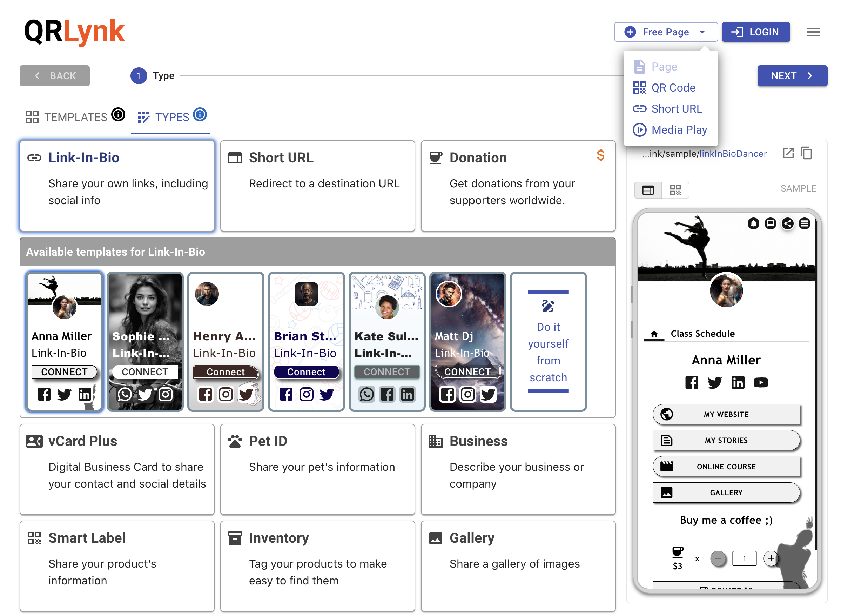
Task: Select the Inventory type card
Action: pyautogui.click(x=317, y=566)
